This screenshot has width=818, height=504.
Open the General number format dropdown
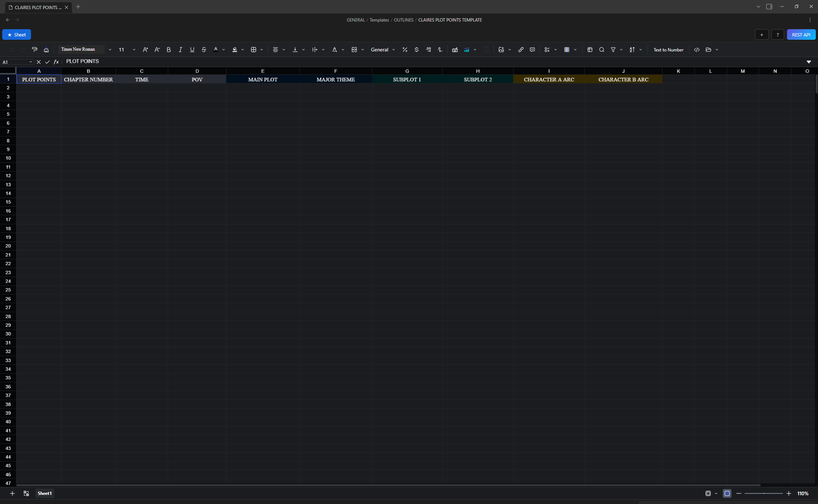click(383, 50)
